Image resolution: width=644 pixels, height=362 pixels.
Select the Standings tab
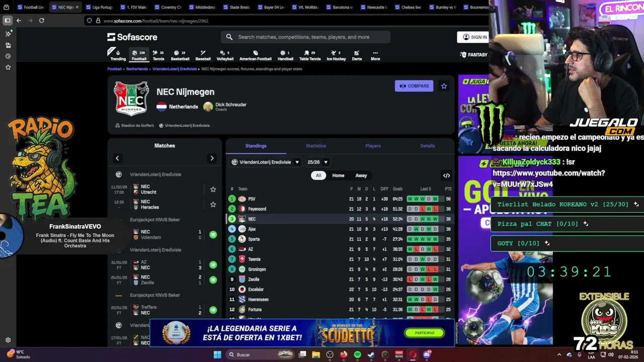click(256, 146)
